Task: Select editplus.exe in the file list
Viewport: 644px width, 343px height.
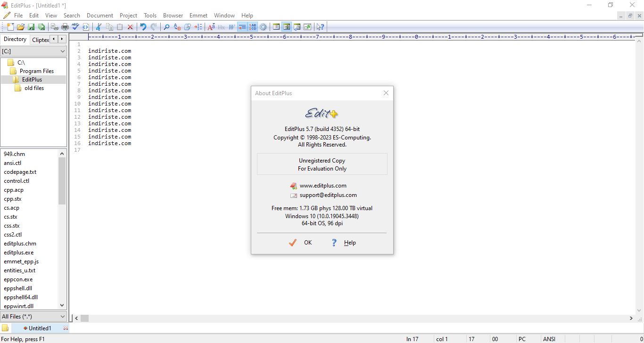Action: [x=19, y=253]
